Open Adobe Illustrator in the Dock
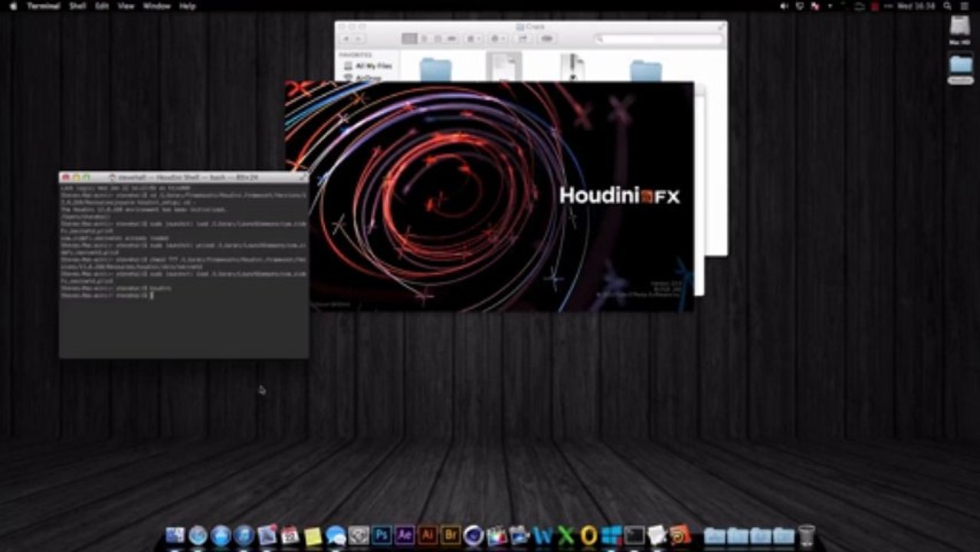Image resolution: width=980 pixels, height=552 pixels. 428,534
